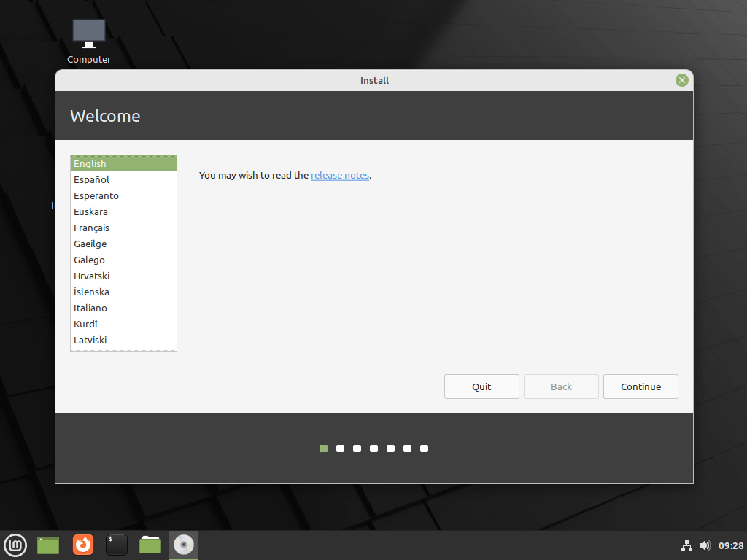747x560 pixels.
Task: Choose Français as the install language
Action: 91,228
